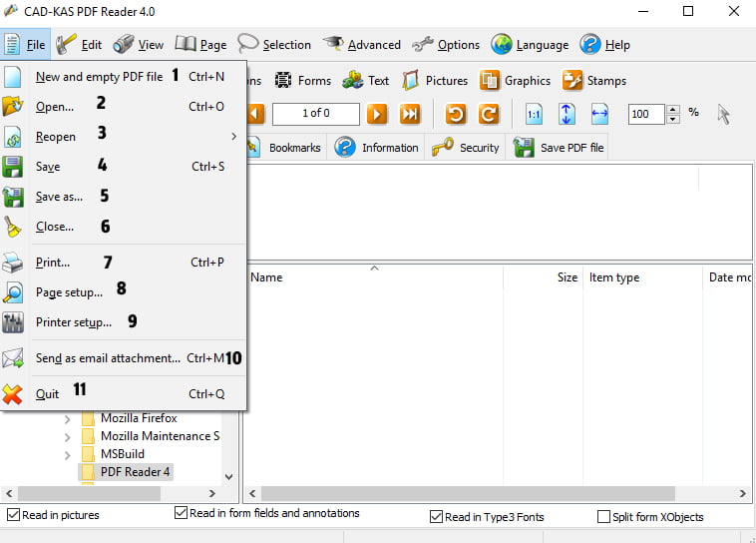
Task: Select the MSBuild folder label
Action: pos(123,454)
